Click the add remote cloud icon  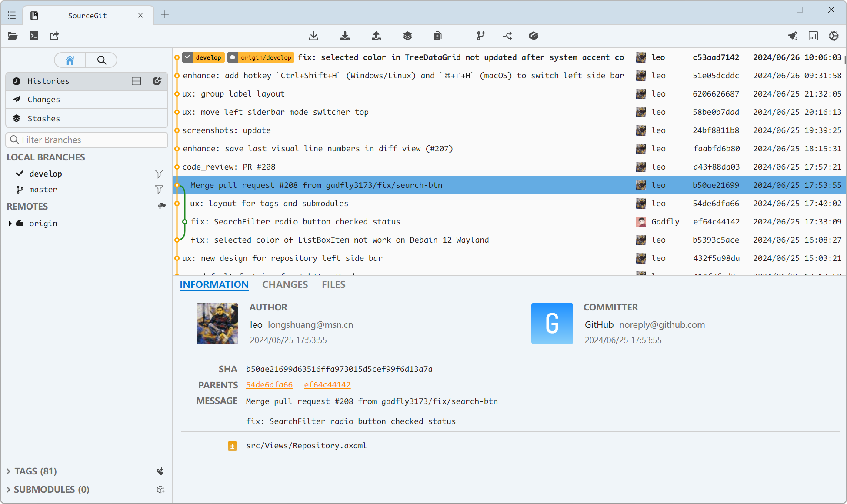click(x=161, y=206)
